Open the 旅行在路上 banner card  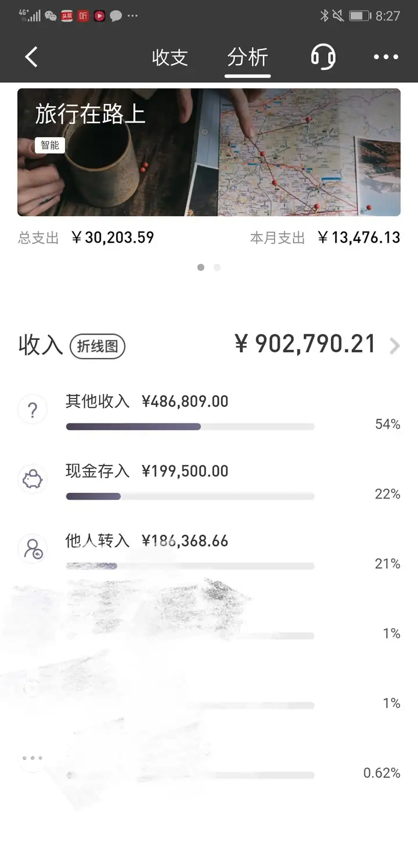[x=209, y=152]
